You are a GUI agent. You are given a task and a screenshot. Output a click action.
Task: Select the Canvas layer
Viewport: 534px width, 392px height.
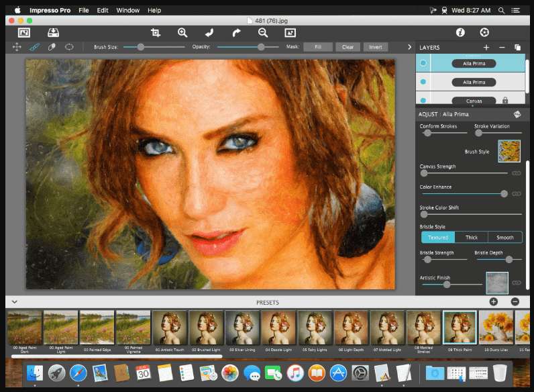pos(474,101)
